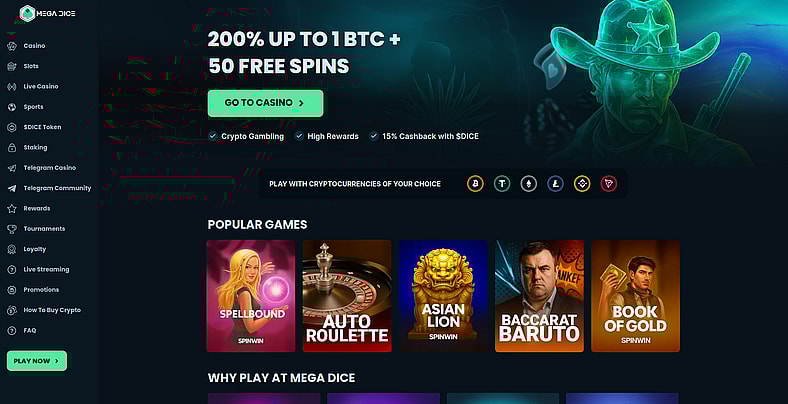Image resolution: width=788 pixels, height=404 pixels.
Task: Select the Tron coin icon
Action: tap(609, 184)
